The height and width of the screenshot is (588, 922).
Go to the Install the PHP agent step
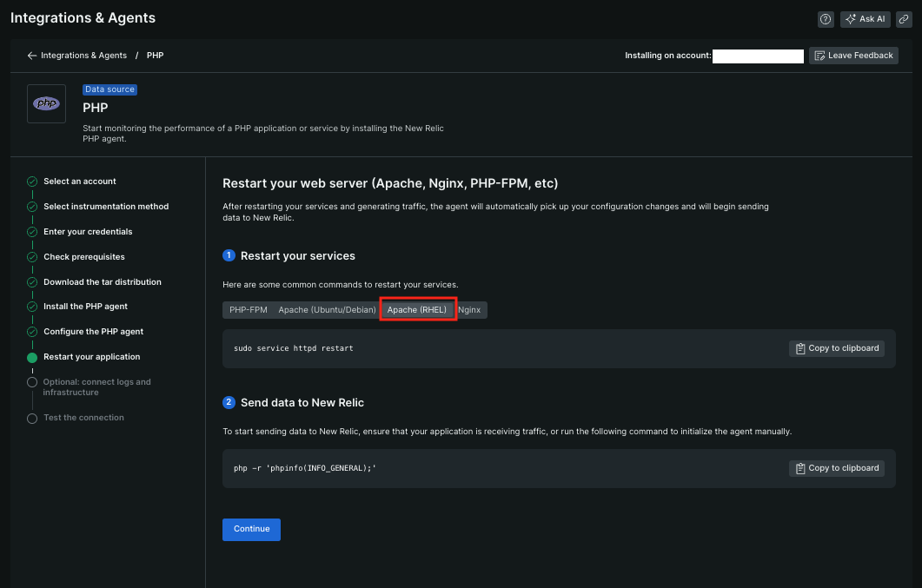pos(85,307)
